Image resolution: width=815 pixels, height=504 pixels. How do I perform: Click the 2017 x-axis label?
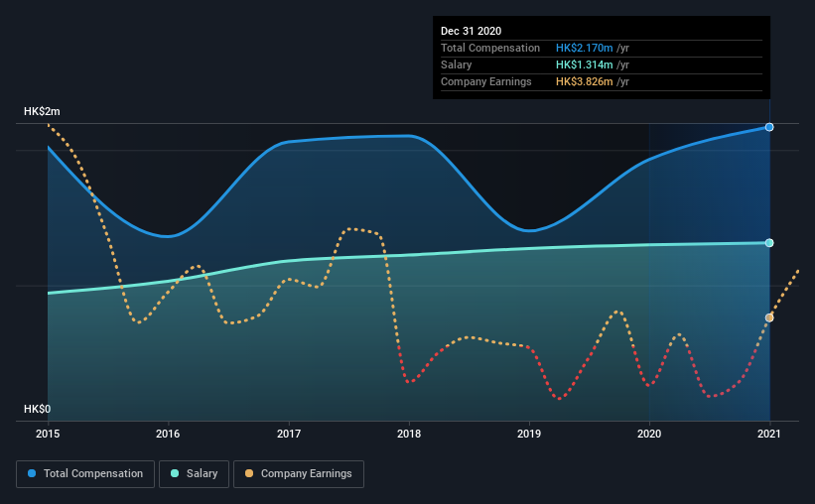[x=289, y=434]
